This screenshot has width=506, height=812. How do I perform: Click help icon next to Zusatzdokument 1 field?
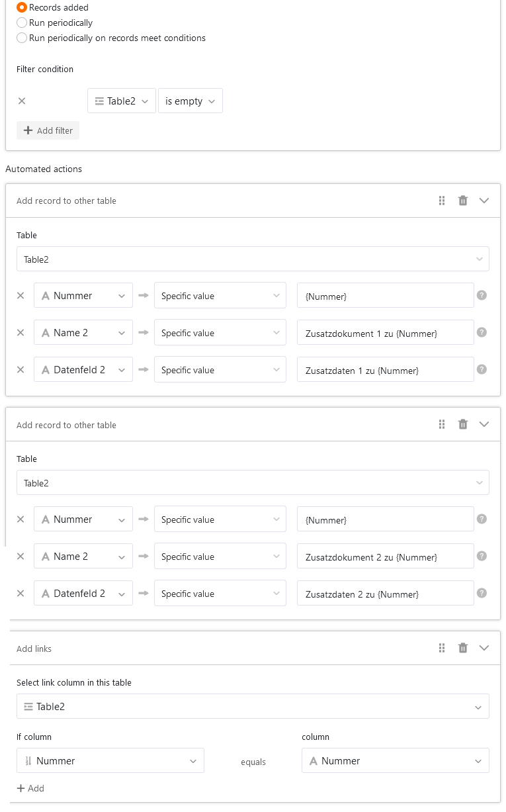[482, 332]
